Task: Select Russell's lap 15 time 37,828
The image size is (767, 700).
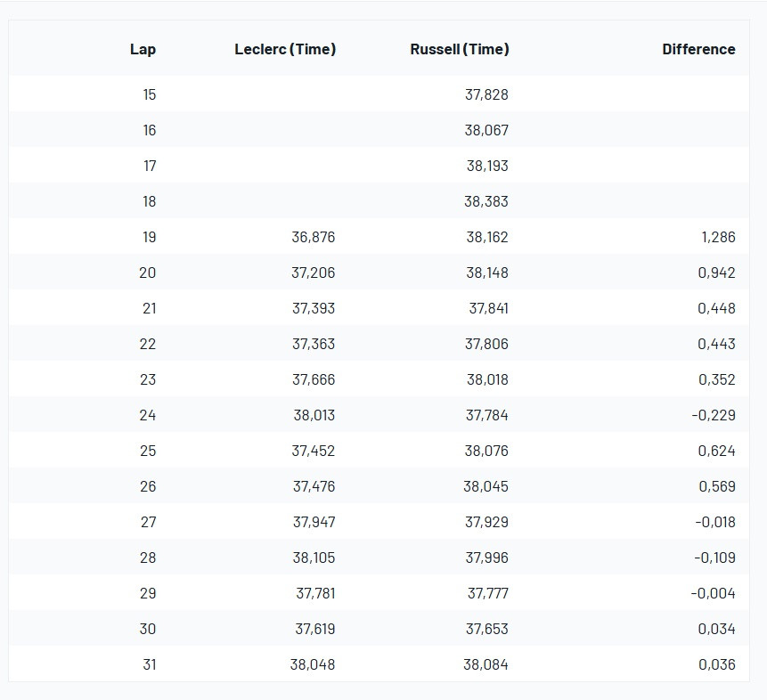Action: [x=486, y=94]
